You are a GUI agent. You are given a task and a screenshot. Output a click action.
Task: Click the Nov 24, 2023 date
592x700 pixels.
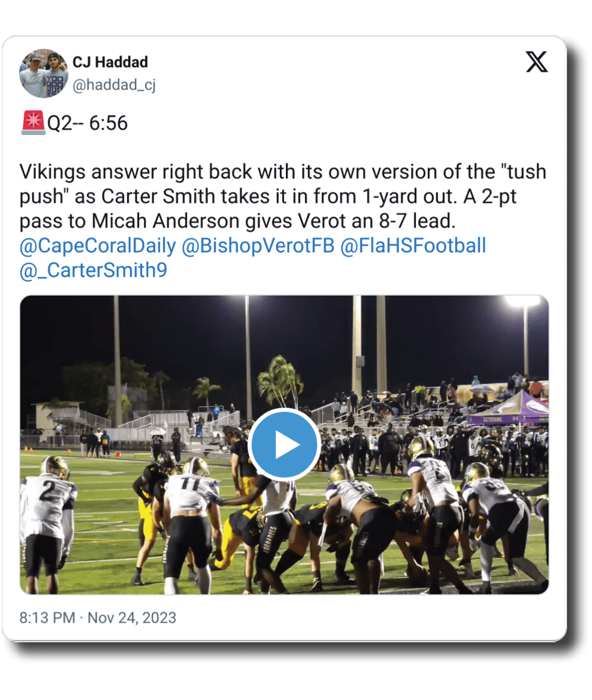coord(132,617)
